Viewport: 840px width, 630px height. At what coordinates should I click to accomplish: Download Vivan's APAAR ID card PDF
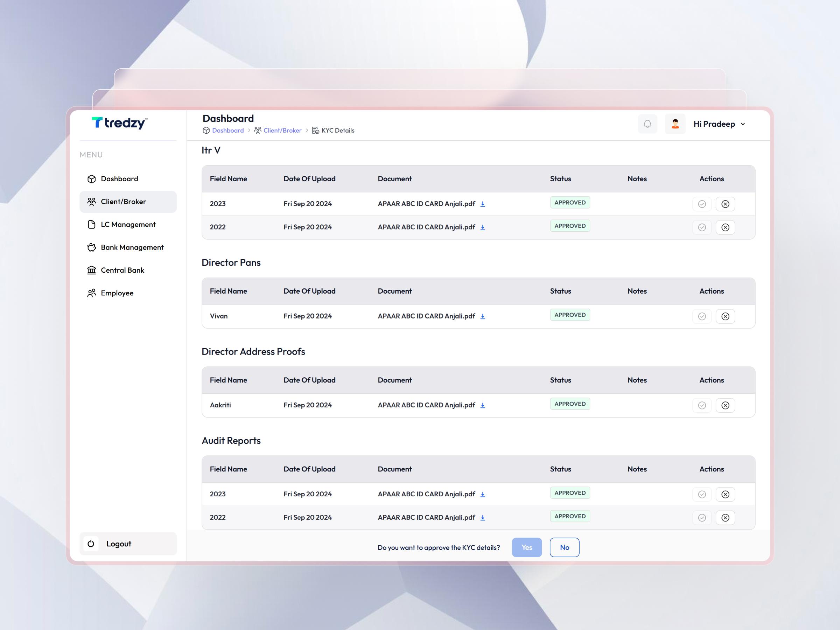click(483, 316)
